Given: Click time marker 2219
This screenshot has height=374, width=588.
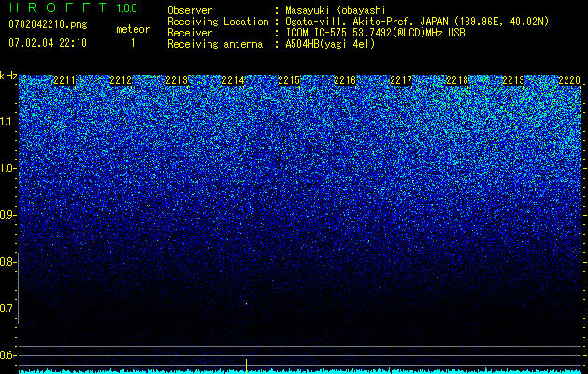Looking at the screenshot, I should click(x=513, y=80).
